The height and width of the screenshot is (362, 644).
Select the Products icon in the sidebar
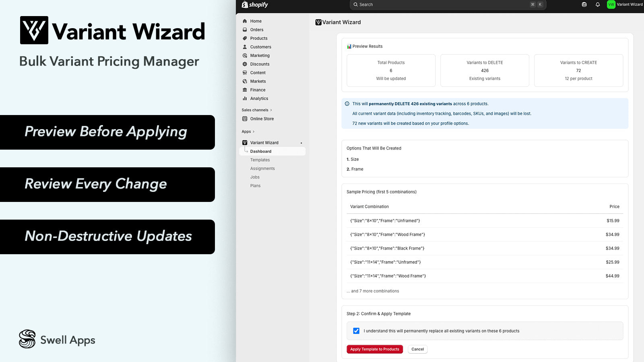point(245,38)
